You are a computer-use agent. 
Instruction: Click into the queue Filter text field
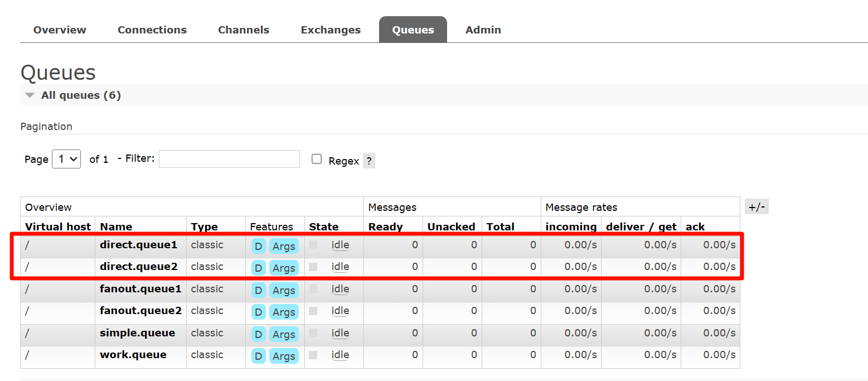pyautogui.click(x=229, y=159)
